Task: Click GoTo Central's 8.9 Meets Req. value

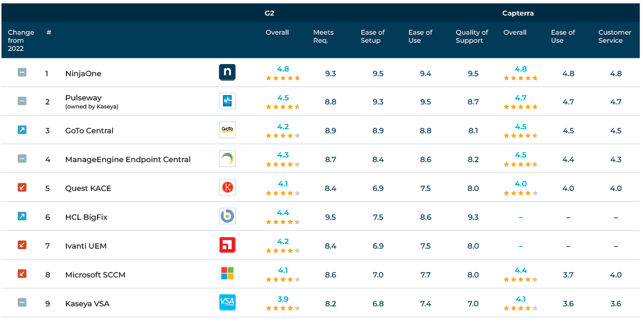Action: (330, 131)
